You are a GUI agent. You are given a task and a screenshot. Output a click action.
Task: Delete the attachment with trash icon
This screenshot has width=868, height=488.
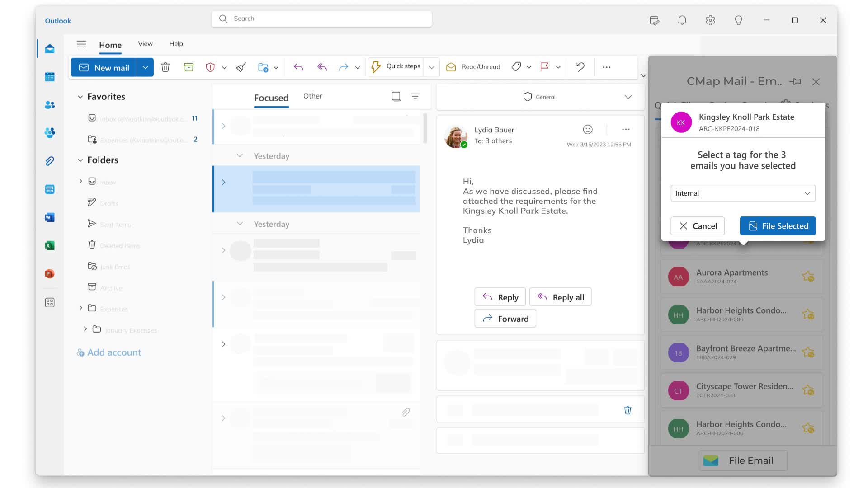click(627, 410)
